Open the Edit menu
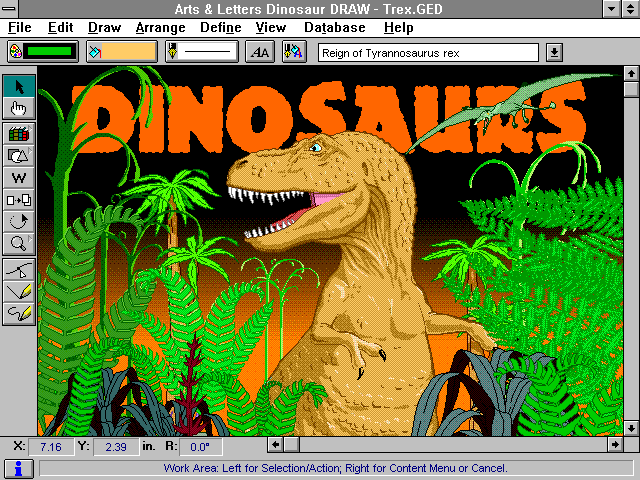Screen dimensions: 640x480 [60, 27]
